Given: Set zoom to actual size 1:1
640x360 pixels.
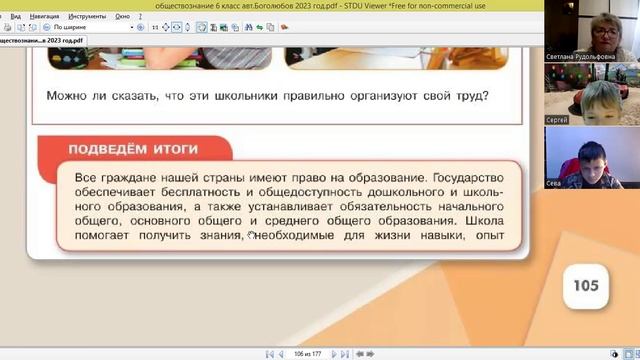Looking at the screenshot, I should [x=155, y=27].
